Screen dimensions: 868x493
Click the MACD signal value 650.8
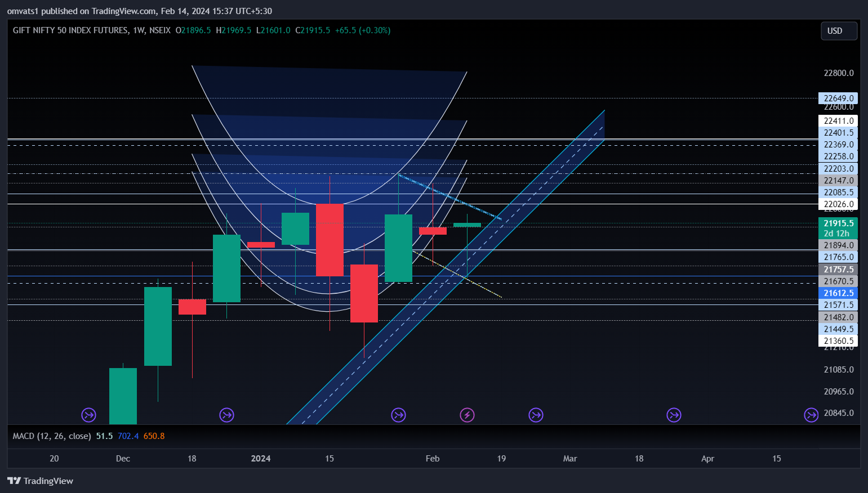pyautogui.click(x=154, y=436)
